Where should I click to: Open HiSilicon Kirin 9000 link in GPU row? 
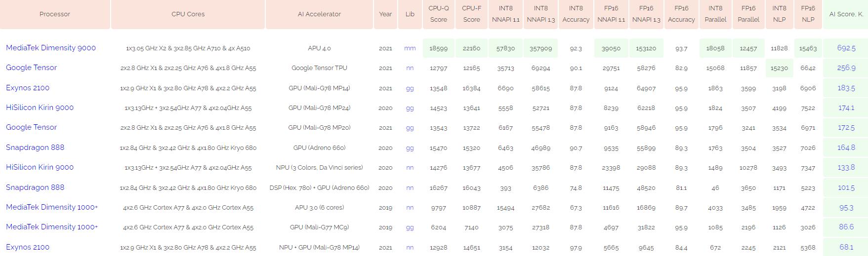coord(40,108)
